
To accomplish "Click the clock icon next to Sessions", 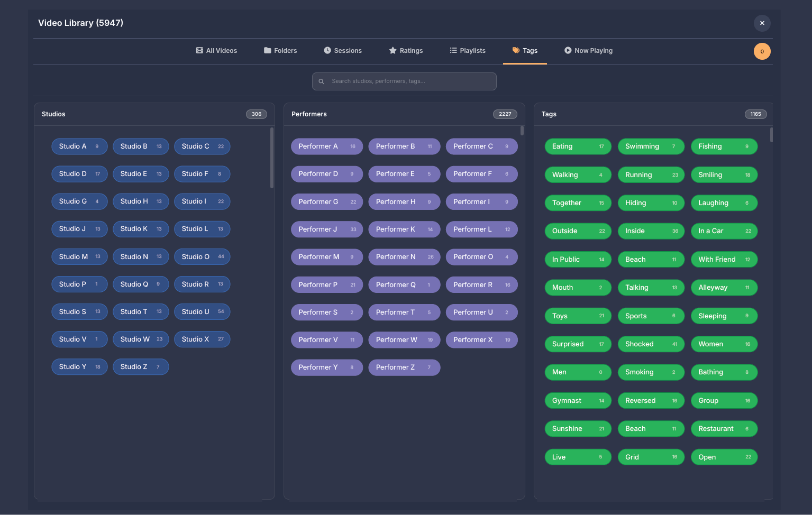I will (x=327, y=51).
